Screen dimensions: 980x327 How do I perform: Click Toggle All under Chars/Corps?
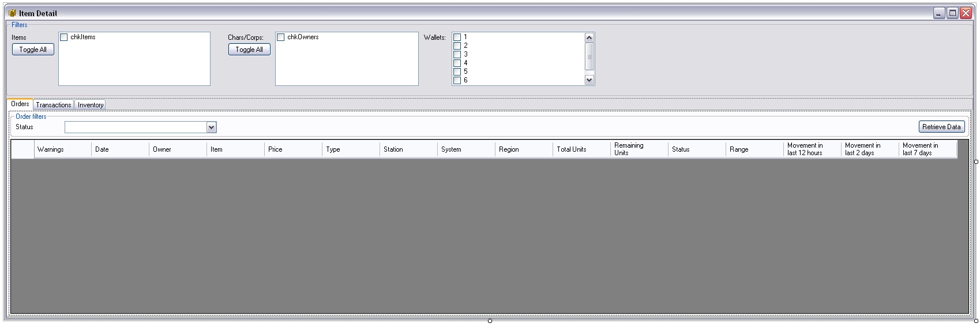coord(249,50)
